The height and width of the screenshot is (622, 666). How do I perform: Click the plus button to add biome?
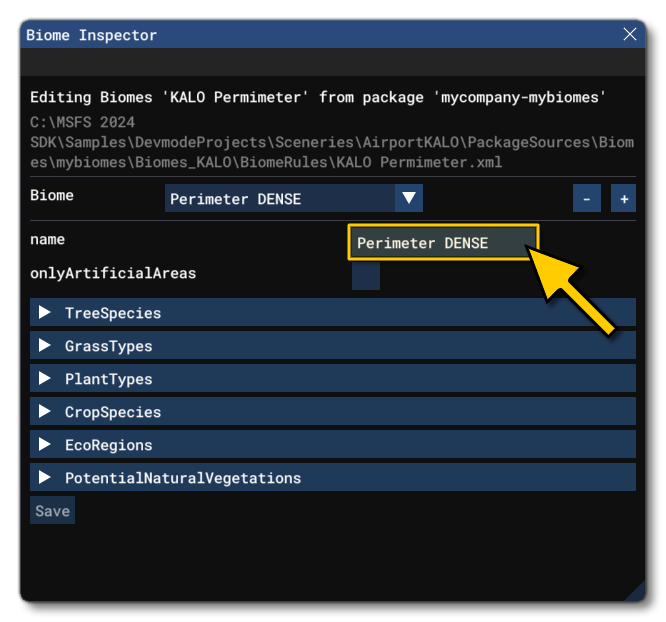[x=624, y=199]
